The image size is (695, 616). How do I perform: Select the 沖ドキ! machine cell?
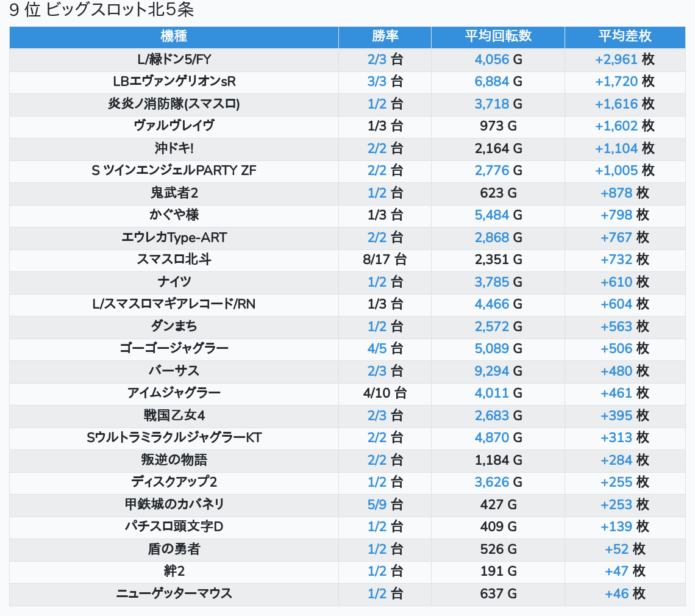pos(174,148)
